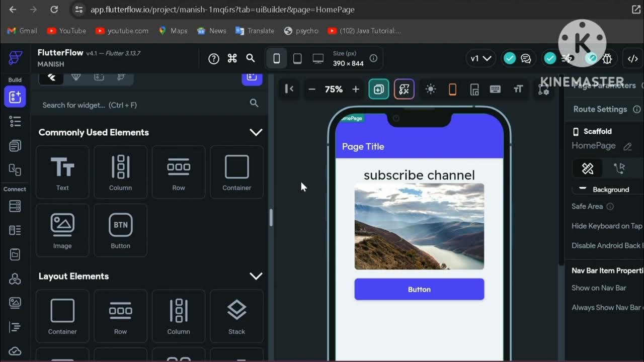Toggle multi-select add widget canvas button
Viewport: 644px width, 362px height.
tap(378, 89)
